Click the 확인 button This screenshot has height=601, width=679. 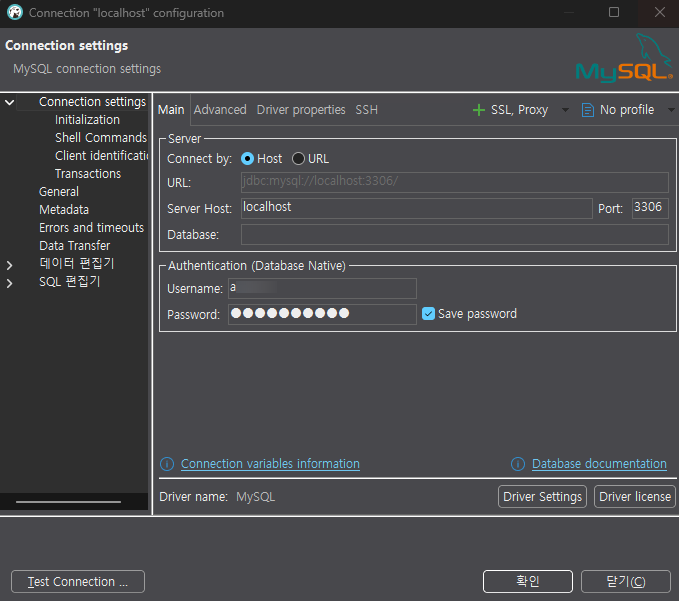528,581
